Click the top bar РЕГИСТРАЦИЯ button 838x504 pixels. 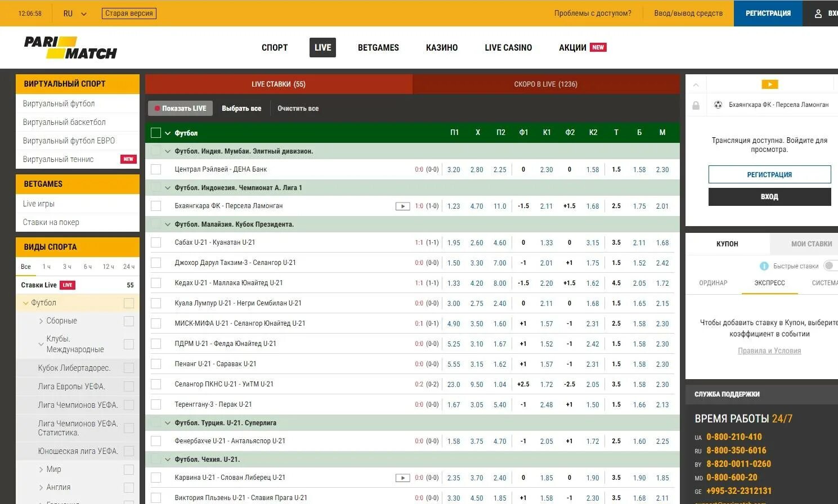pos(768,13)
